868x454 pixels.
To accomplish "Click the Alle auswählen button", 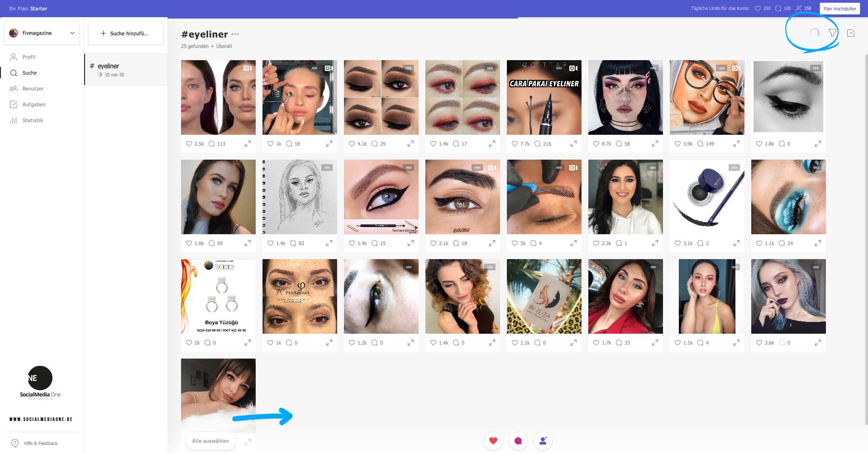I will point(210,441).
